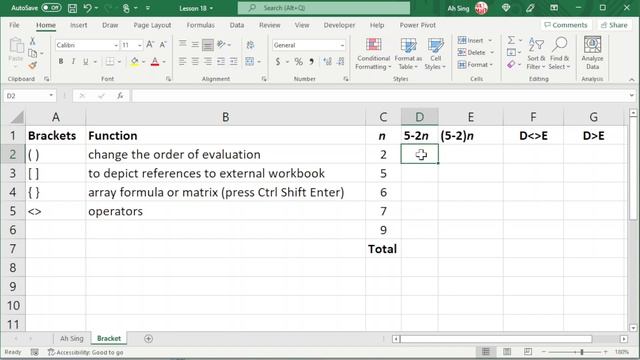Viewport: 640px width, 360px height.
Task: Click Increase Font Size icon
Action: 150,45
